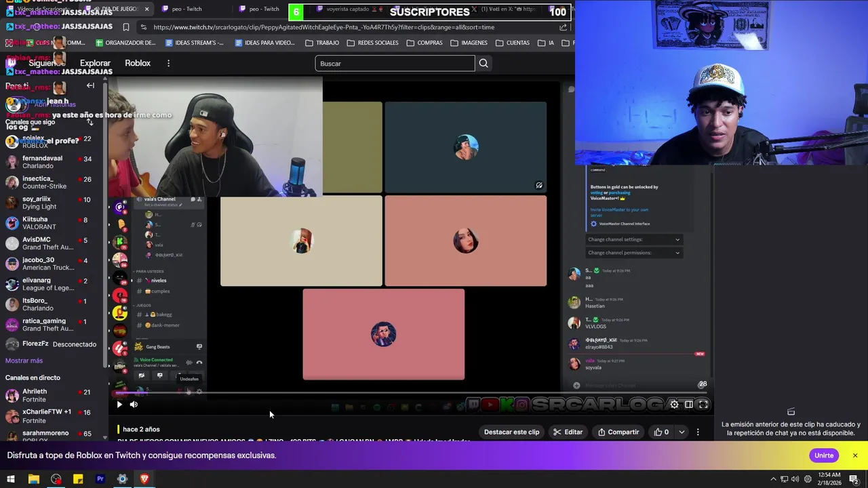
Task: Open IDEAS STREAM'S bookmark
Action: [x=195, y=43]
